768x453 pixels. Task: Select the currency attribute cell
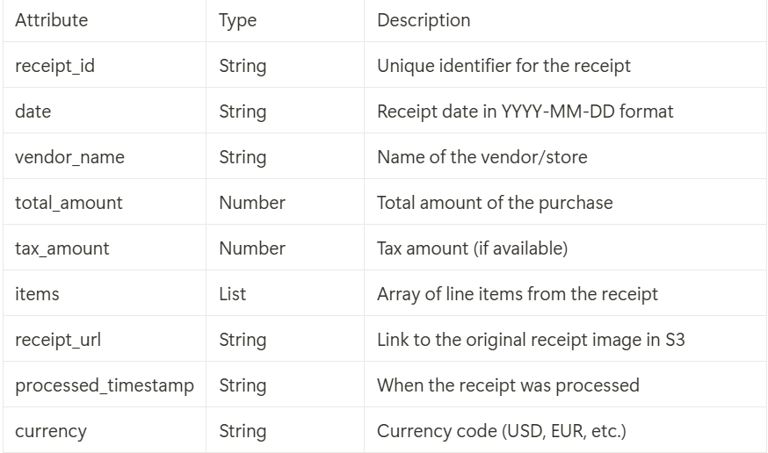[x=49, y=431]
